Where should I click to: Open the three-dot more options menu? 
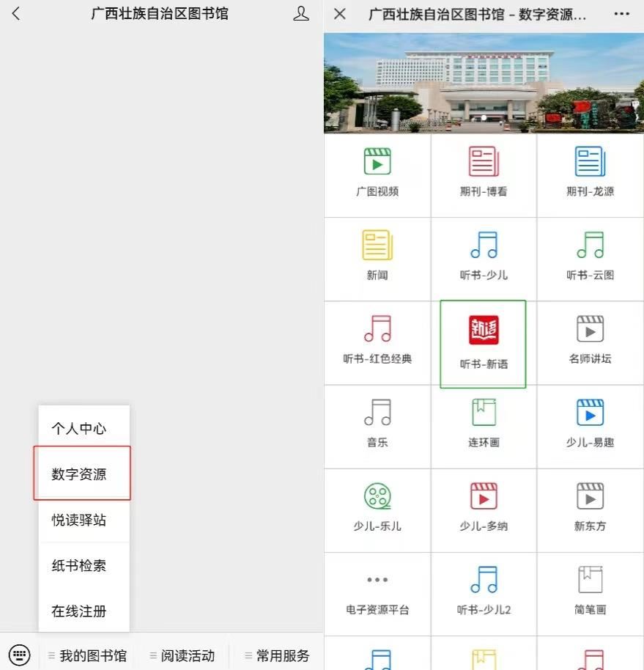tap(622, 14)
